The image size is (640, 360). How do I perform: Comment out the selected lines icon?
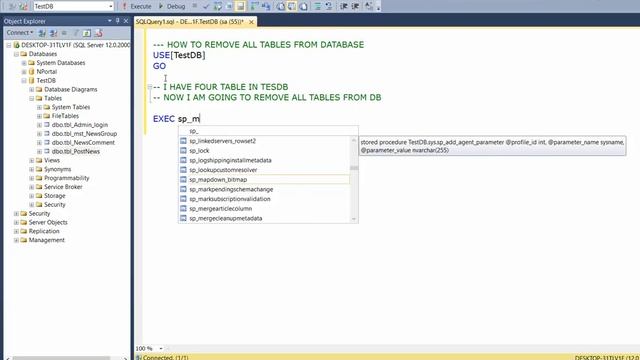(x=318, y=6)
